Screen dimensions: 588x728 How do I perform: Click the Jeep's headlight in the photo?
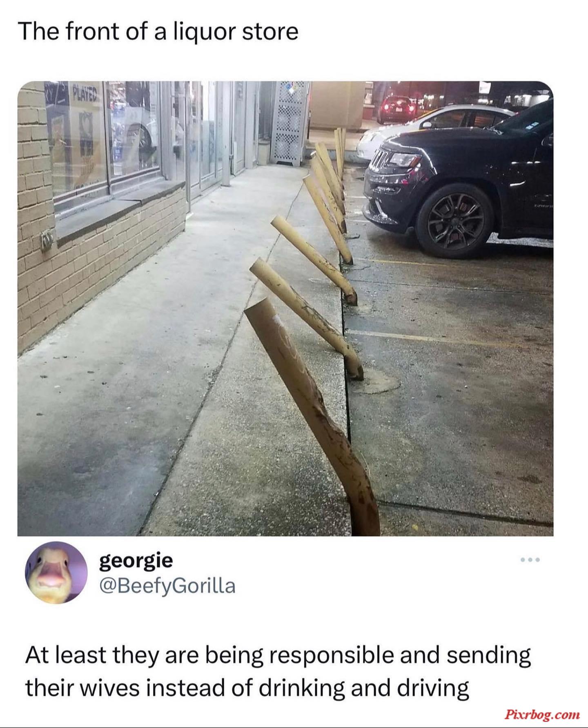pos(405,160)
